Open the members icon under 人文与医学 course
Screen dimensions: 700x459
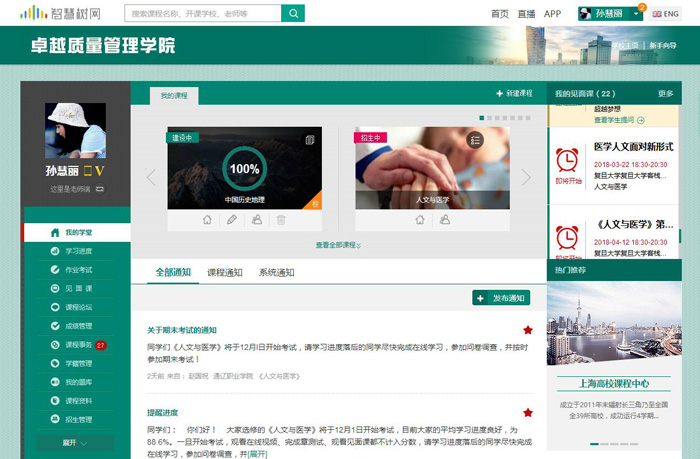444,220
